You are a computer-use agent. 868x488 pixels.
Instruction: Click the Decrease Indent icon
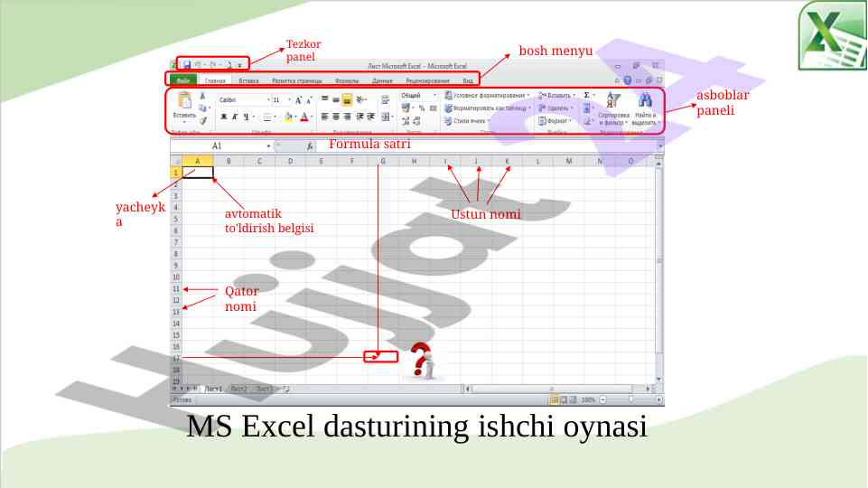click(x=359, y=117)
